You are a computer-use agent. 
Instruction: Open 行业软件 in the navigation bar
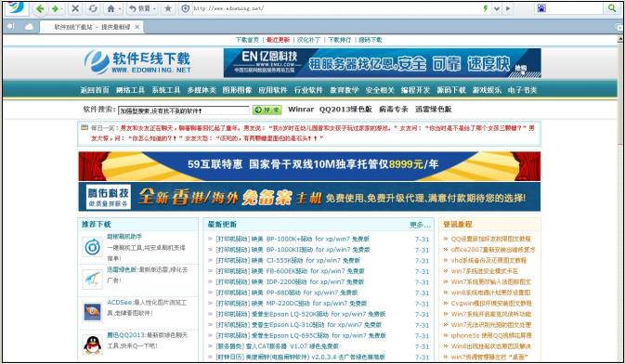[x=308, y=90]
